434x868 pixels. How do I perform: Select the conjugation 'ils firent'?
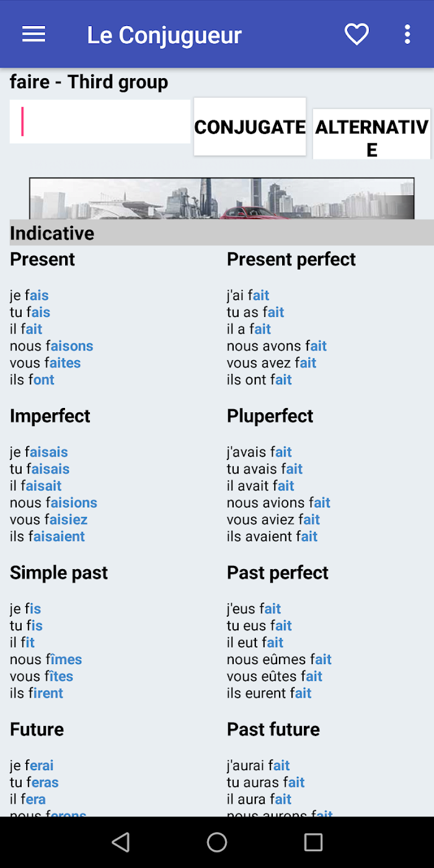click(37, 693)
